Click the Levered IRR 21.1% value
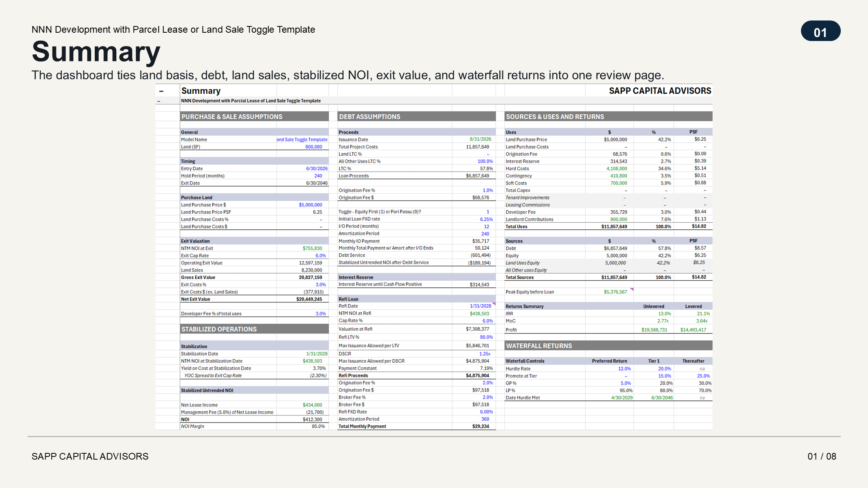This screenshot has height=488, width=868. coord(693,314)
